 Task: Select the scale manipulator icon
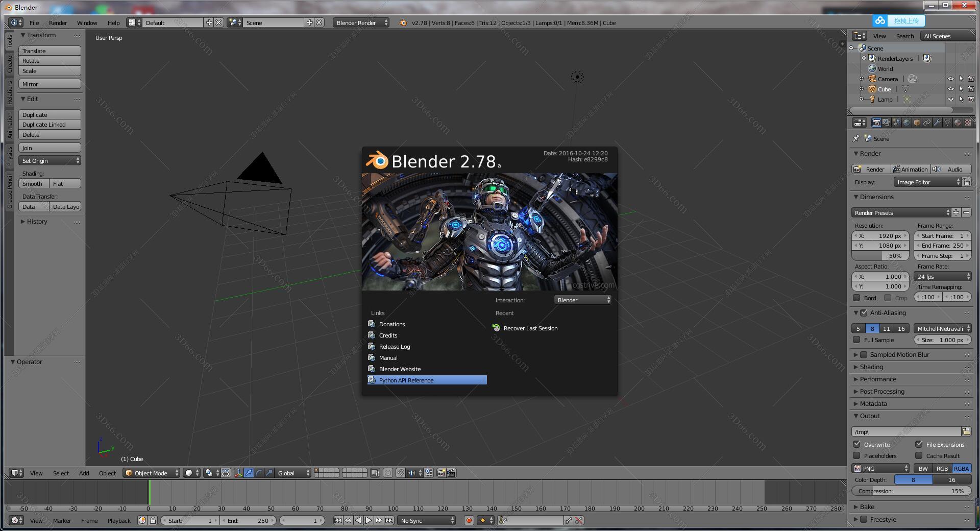[x=269, y=473]
